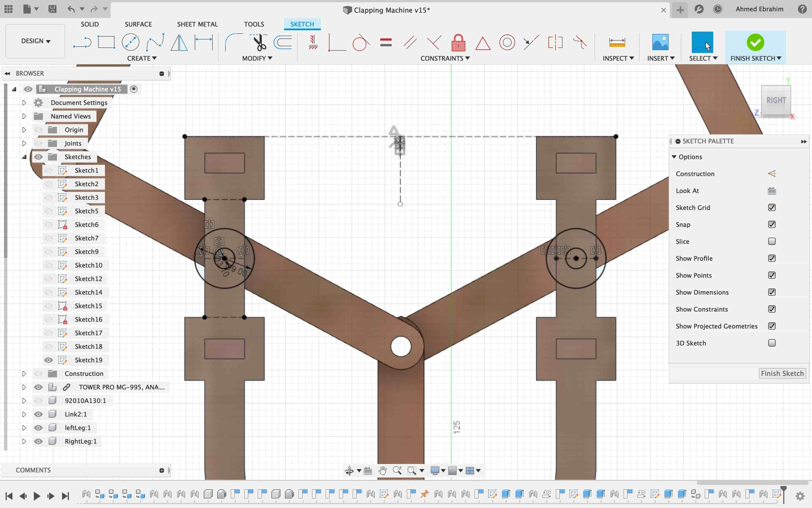
Task: Switch to the TOOLS tab
Action: [x=254, y=24]
